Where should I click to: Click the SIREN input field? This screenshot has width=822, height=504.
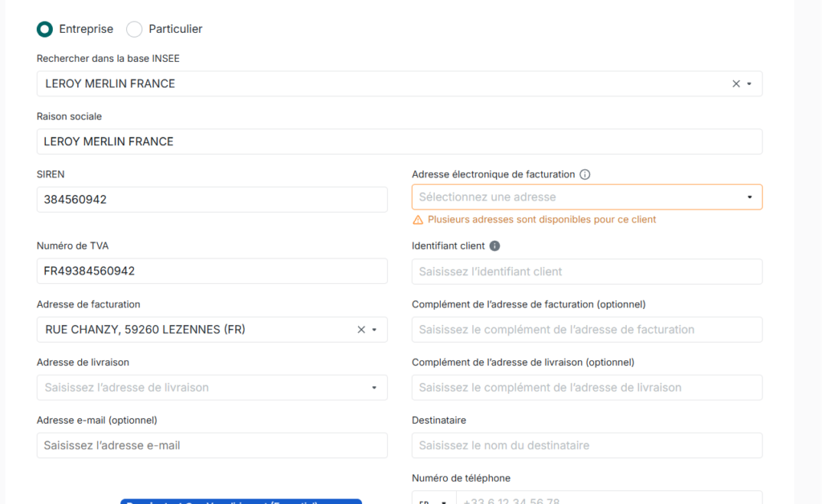pyautogui.click(x=212, y=200)
